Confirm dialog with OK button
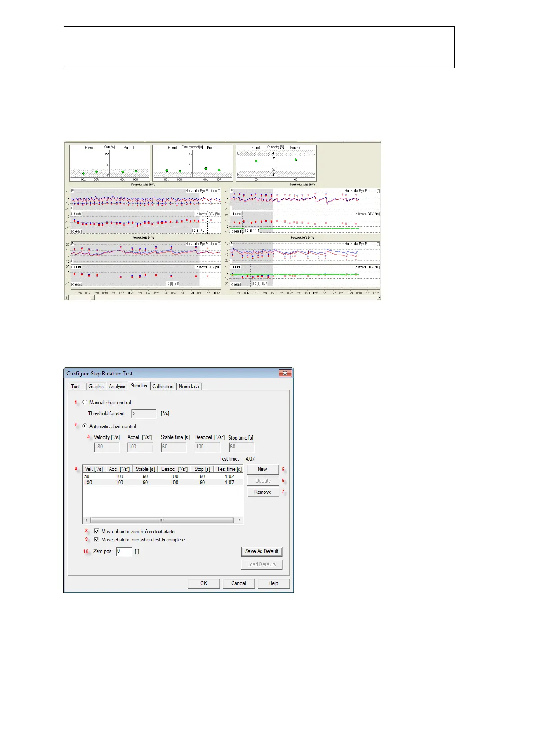This screenshot has width=535, height=756. point(203,583)
